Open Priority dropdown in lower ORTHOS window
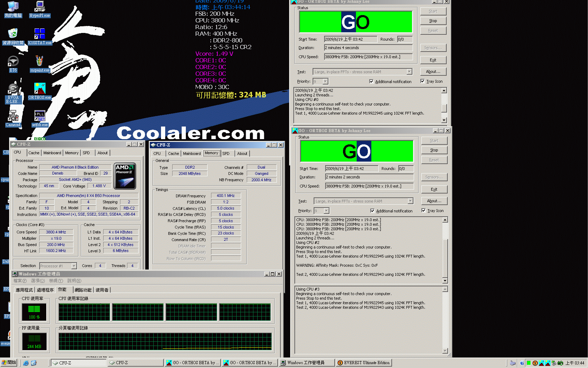Viewport: 588px width, 368px height. [x=326, y=211]
